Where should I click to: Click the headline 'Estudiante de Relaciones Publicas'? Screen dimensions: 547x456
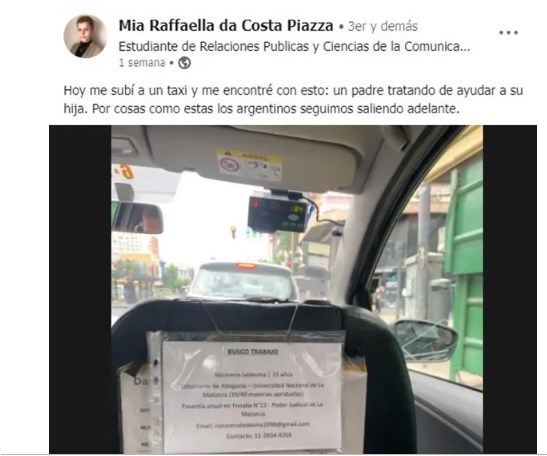pos(214,46)
